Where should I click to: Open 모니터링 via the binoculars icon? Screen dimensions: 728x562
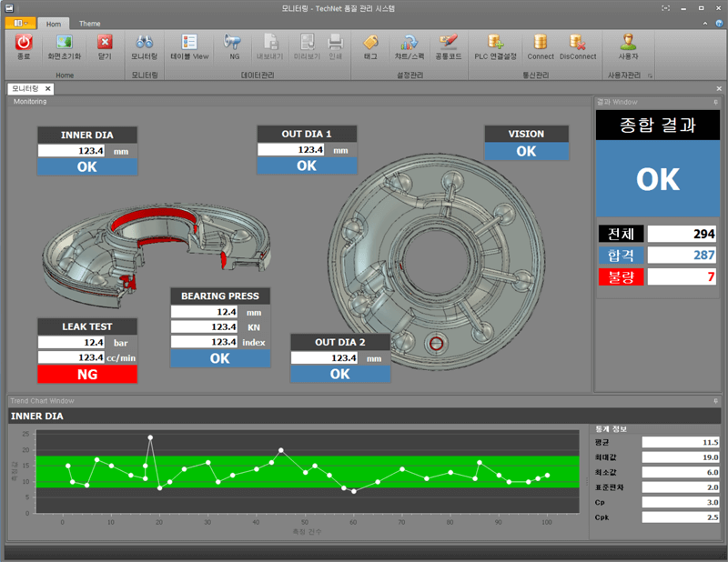(144, 43)
